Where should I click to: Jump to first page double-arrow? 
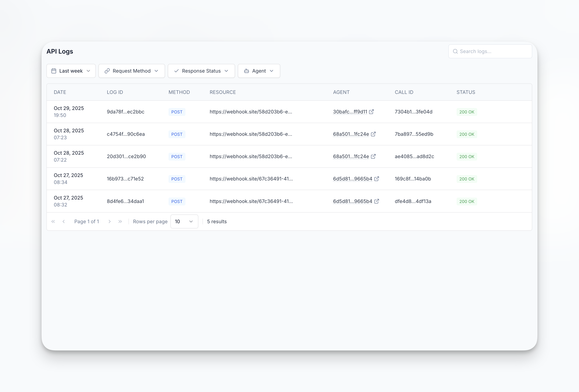pos(53,222)
